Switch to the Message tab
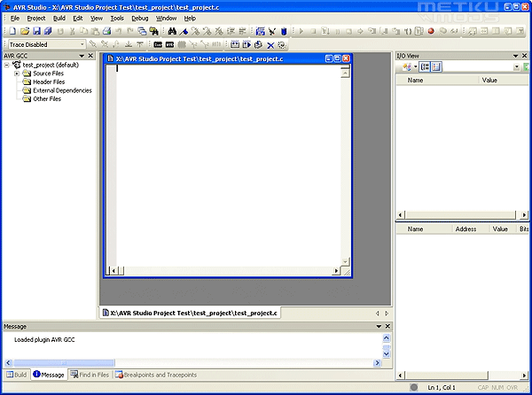 (49, 375)
